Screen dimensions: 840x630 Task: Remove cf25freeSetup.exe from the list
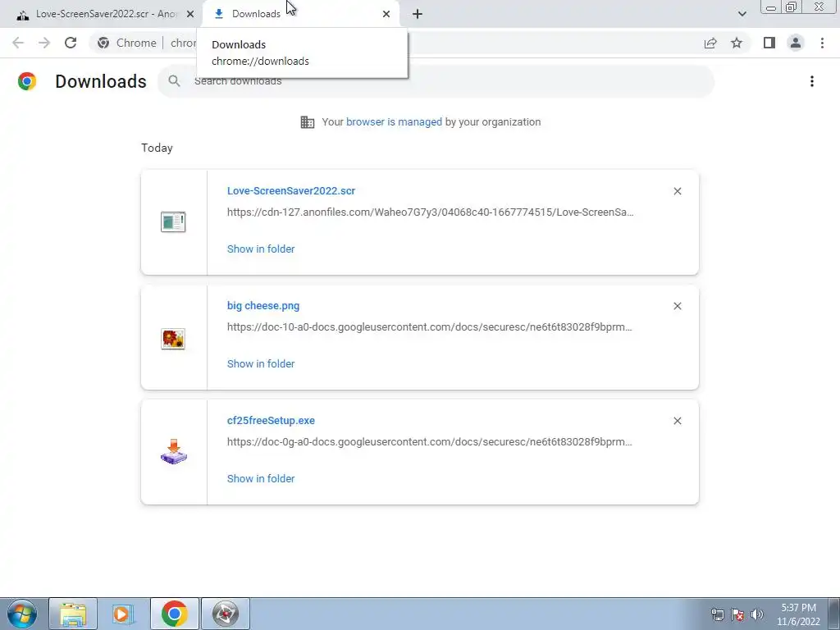678,421
